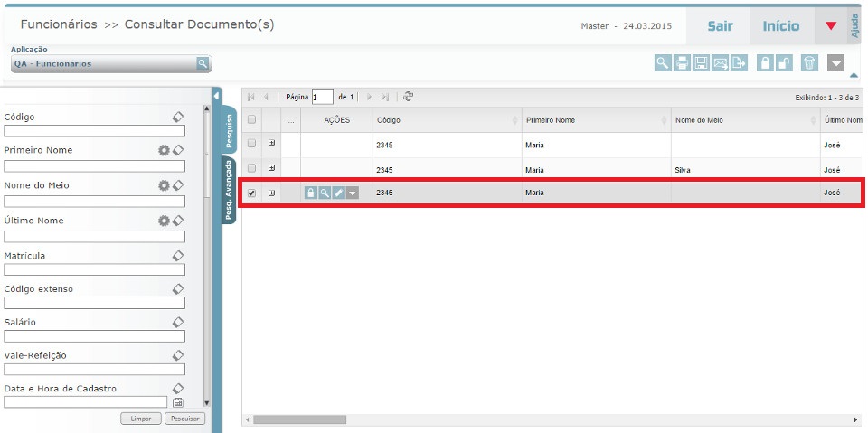Click the trash delete icon in toolbar
This screenshot has height=433, width=868.
tap(809, 62)
